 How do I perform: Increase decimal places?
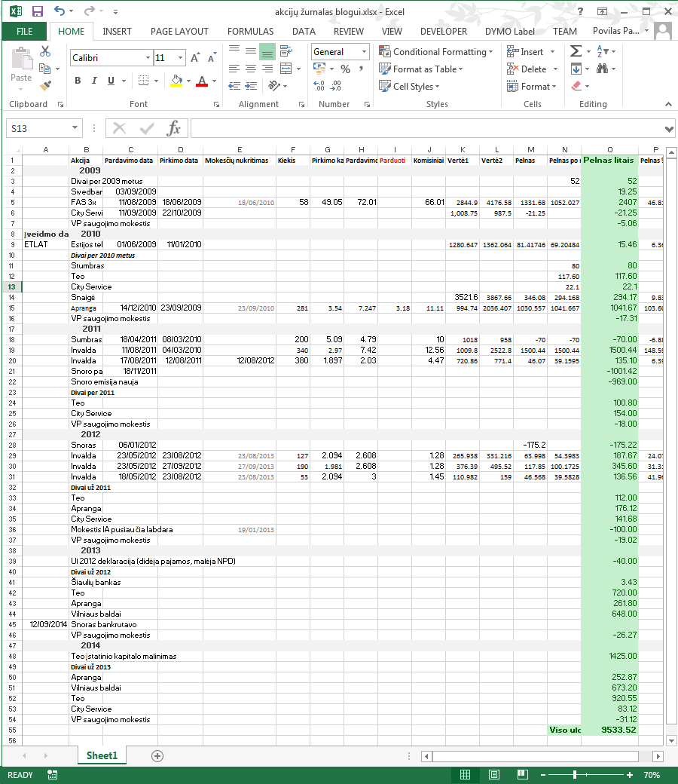tap(319, 86)
